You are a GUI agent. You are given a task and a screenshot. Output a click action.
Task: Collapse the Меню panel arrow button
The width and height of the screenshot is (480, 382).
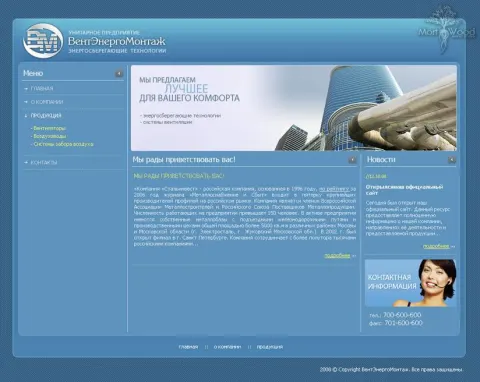[x=119, y=73]
